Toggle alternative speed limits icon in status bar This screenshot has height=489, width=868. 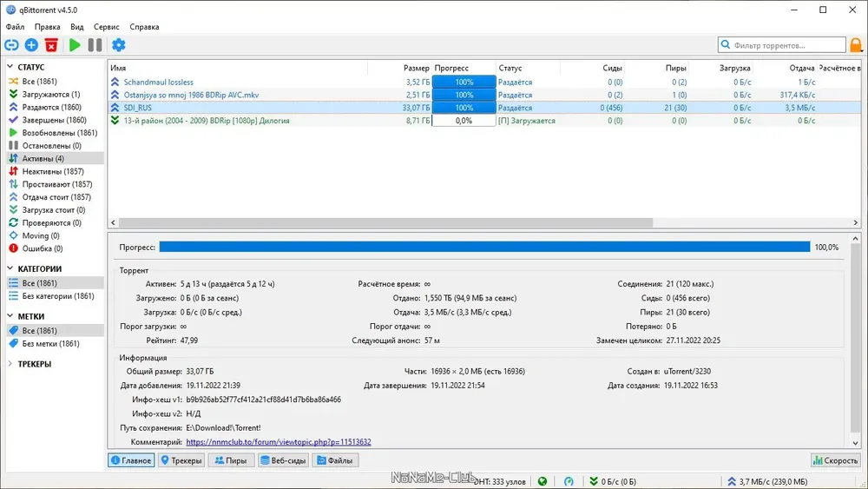point(569,481)
